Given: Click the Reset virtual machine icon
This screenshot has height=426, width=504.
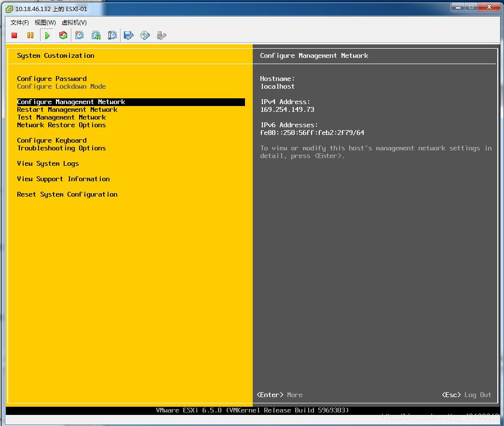Looking at the screenshot, I should [x=63, y=35].
